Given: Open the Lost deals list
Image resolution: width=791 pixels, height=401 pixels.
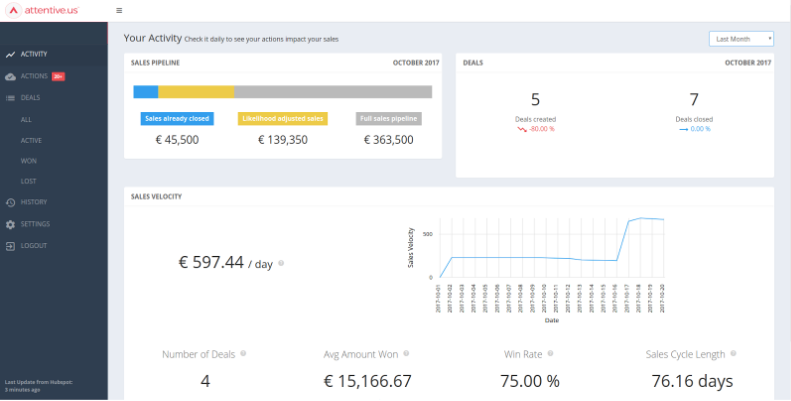Looking at the screenshot, I should pyautogui.click(x=28, y=181).
